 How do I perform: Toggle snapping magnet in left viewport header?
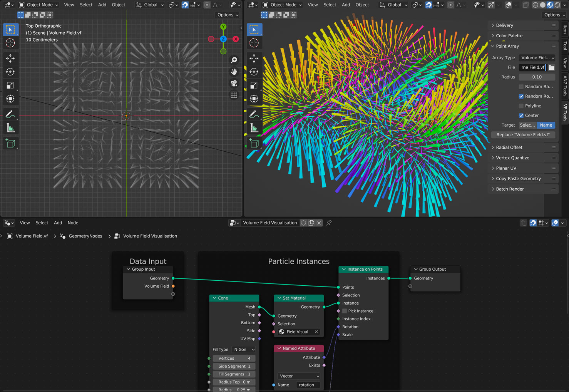(185, 5)
